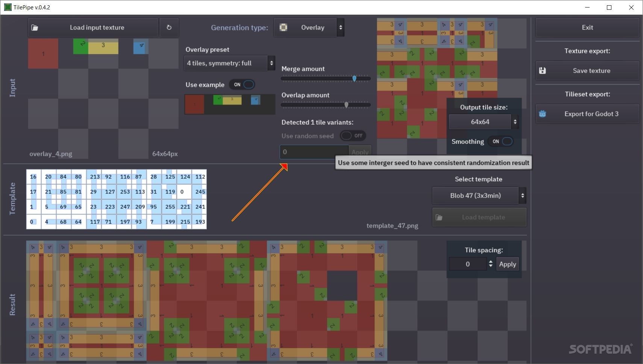
Task: Click the Merge amount slider handle
Action: pos(354,79)
